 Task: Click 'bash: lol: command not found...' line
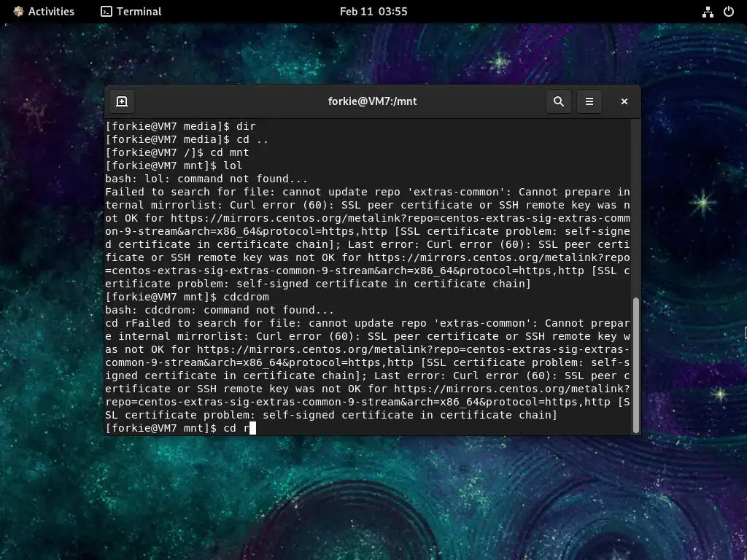coord(206,179)
